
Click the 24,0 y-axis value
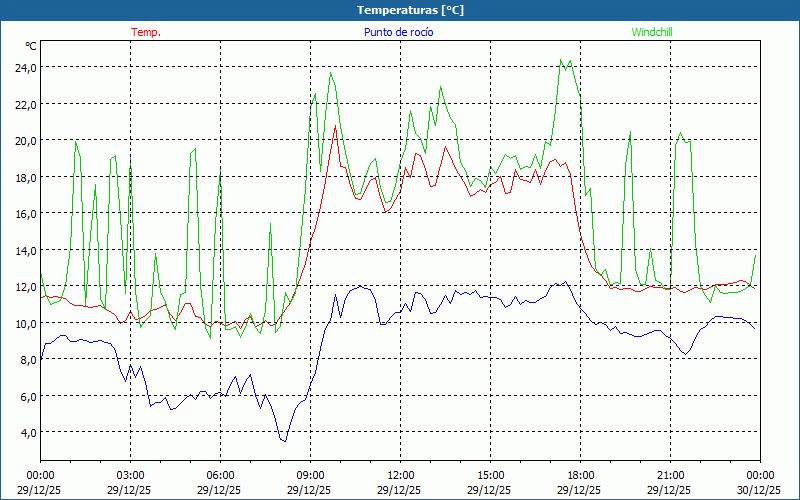click(x=25, y=67)
